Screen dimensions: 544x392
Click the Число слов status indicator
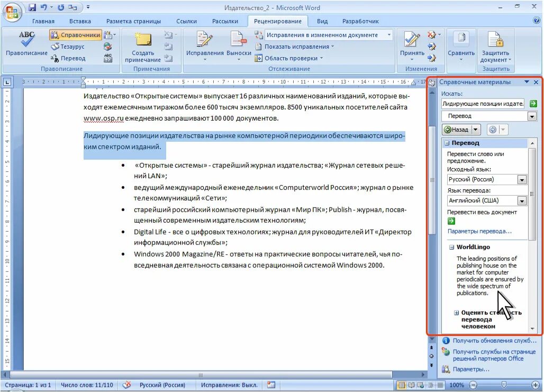pyautogui.click(x=87, y=385)
